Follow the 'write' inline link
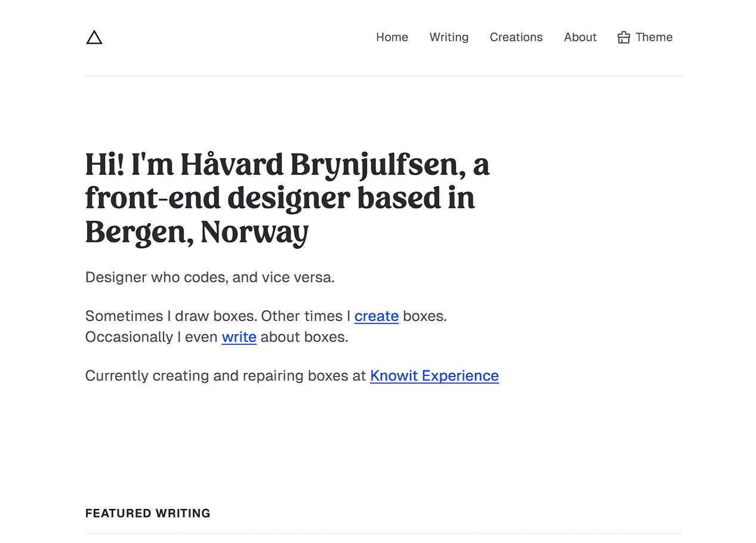Image resolution: width=756 pixels, height=543 pixels. [x=239, y=337]
